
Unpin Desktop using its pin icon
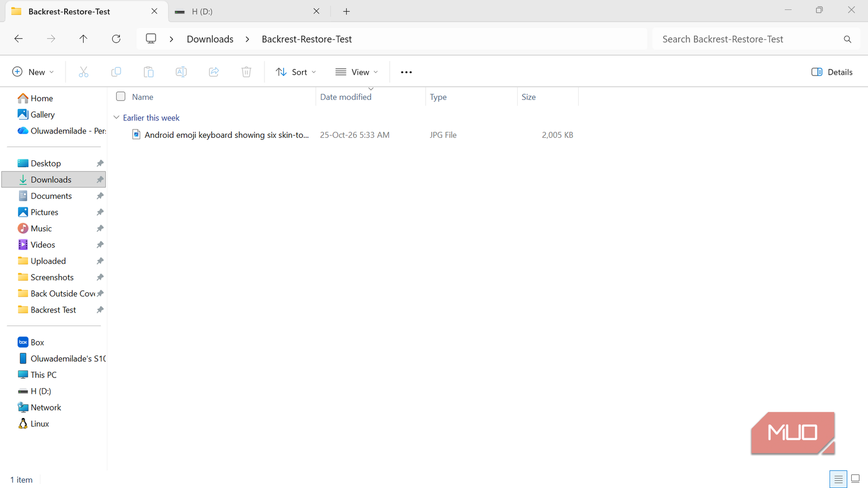tap(100, 164)
